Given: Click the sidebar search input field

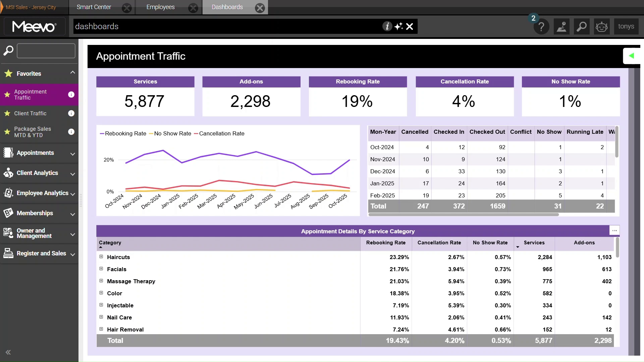Looking at the screenshot, I should tap(46, 51).
